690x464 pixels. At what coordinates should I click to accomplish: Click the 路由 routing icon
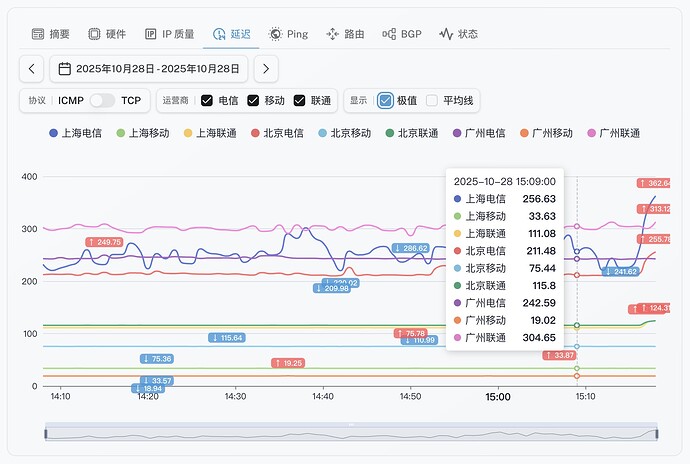[x=332, y=34]
